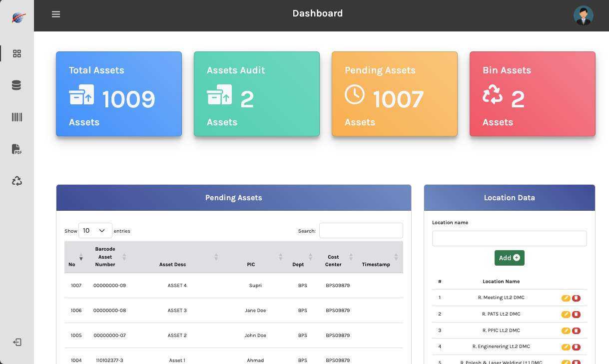Click the Add button under Location name
Image resolution: width=609 pixels, height=364 pixels.
509,258
